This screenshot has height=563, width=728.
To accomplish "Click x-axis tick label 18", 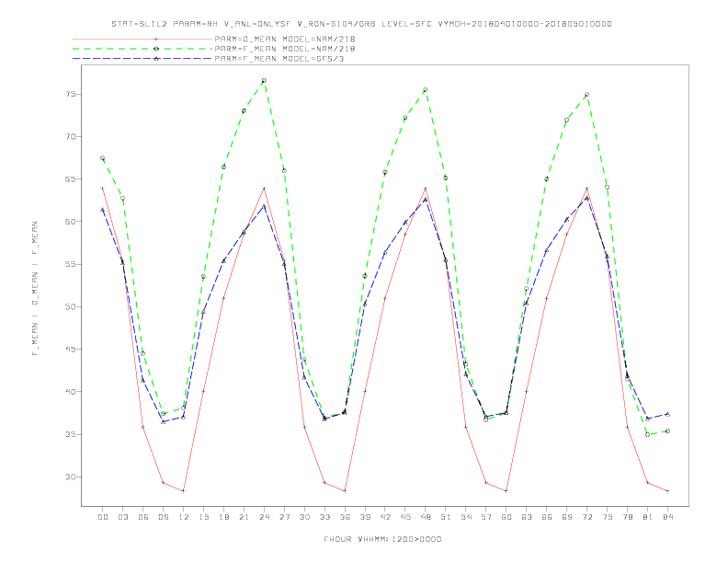I will [x=223, y=517].
